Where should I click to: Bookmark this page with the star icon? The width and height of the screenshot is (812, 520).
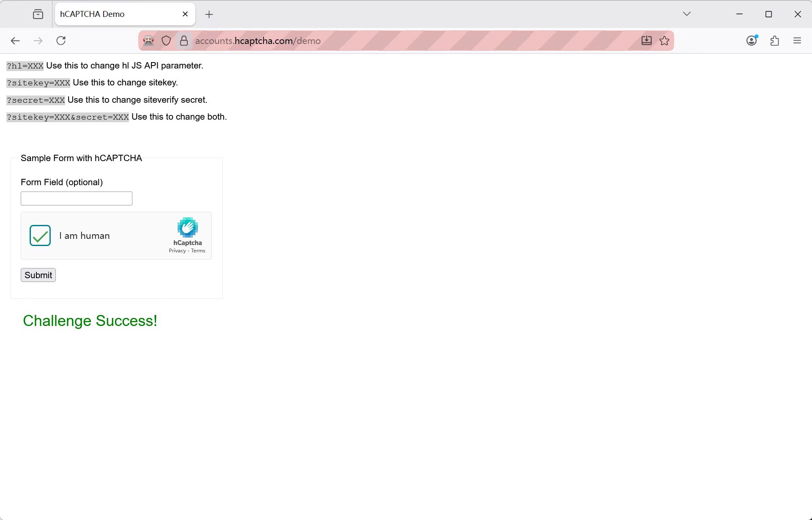click(664, 41)
